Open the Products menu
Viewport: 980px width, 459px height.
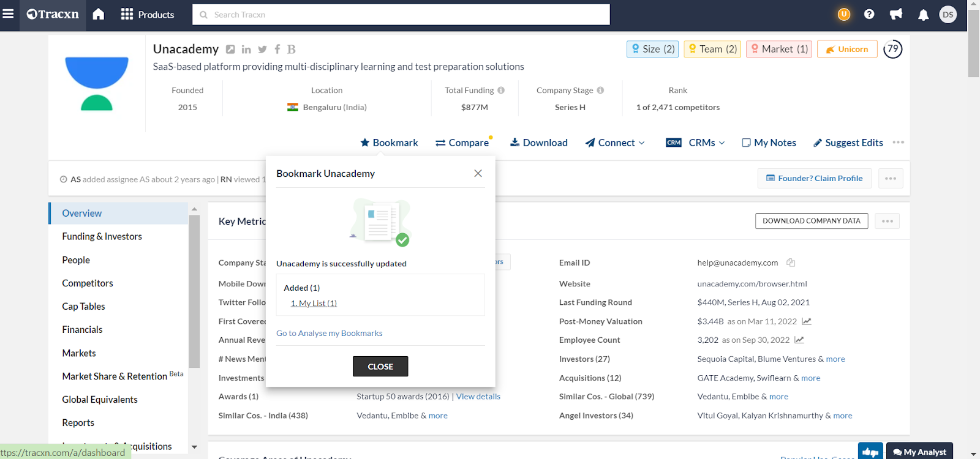148,15
